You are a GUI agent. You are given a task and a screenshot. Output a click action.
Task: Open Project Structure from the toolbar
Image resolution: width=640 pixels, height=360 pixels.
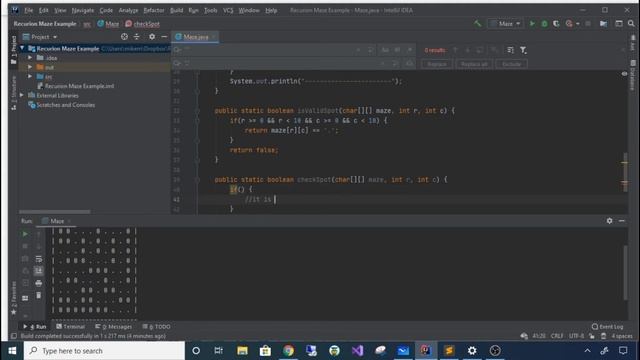point(603,24)
